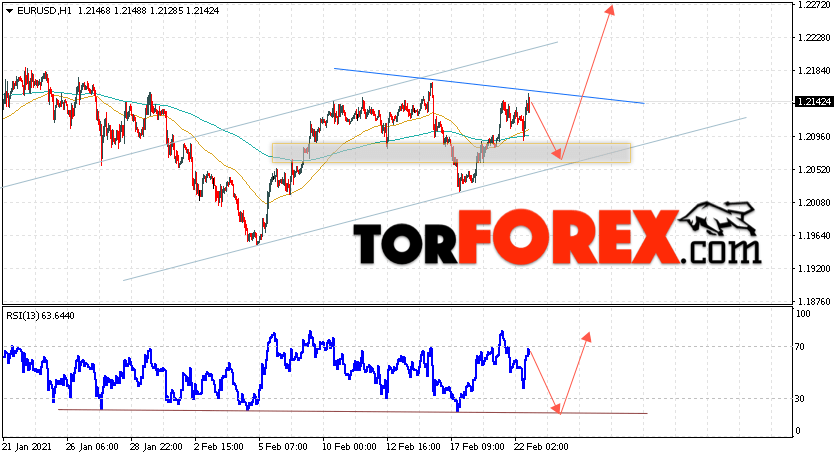Click the 12 Feb 16:00 time label
Image resolution: width=838 pixels, height=458 pixels.
(414, 447)
